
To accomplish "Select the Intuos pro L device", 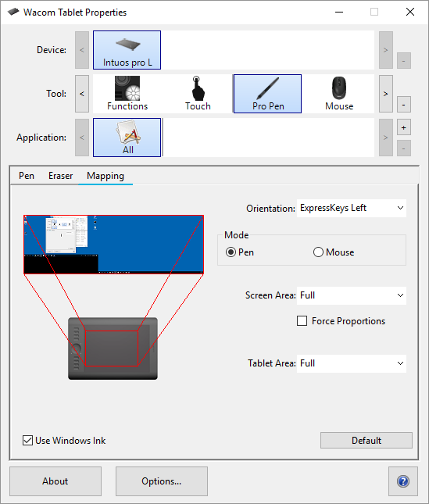I will [x=127, y=50].
